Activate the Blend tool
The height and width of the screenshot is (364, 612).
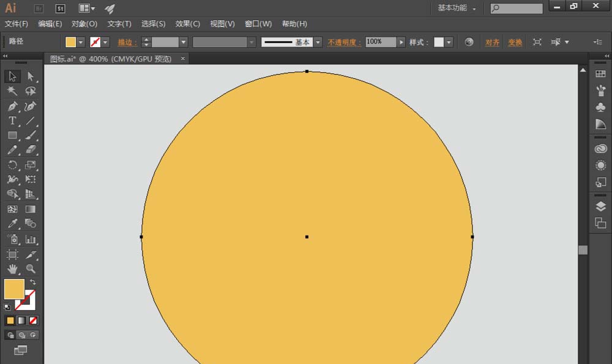(31, 223)
